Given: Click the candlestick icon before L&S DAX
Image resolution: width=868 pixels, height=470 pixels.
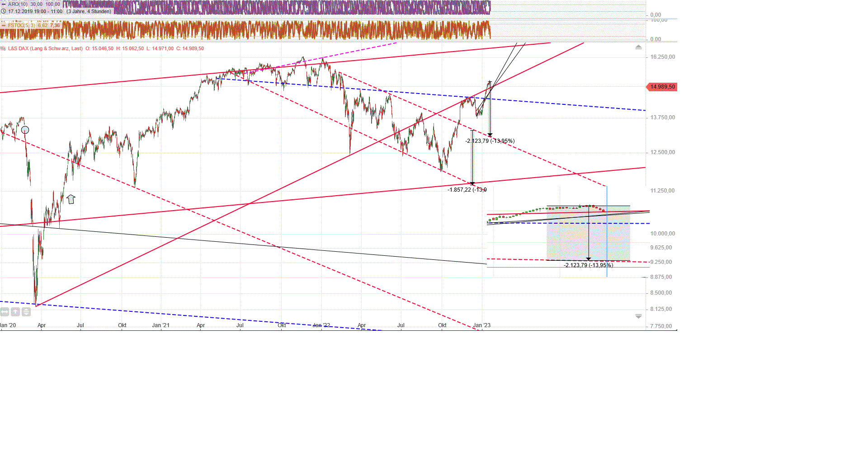Looking at the screenshot, I should [x=3, y=48].
